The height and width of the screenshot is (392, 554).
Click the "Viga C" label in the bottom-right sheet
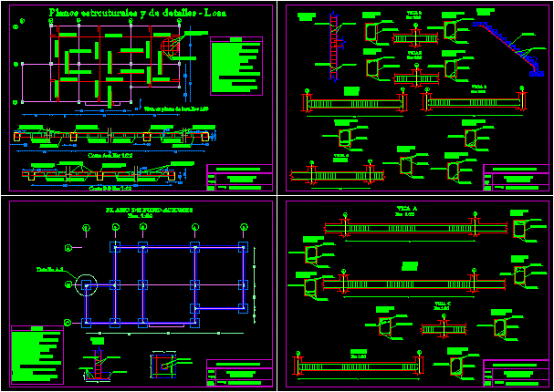[444, 302]
